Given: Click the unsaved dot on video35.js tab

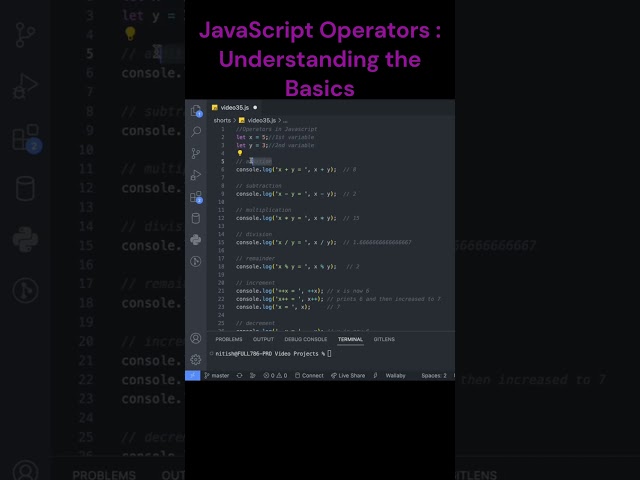Looking at the screenshot, I should point(255,107).
